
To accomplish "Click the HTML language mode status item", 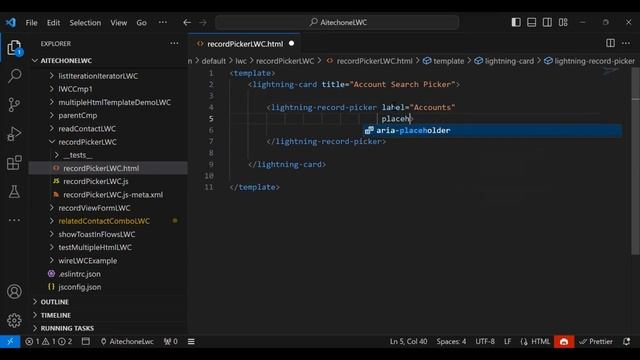I will [535, 342].
